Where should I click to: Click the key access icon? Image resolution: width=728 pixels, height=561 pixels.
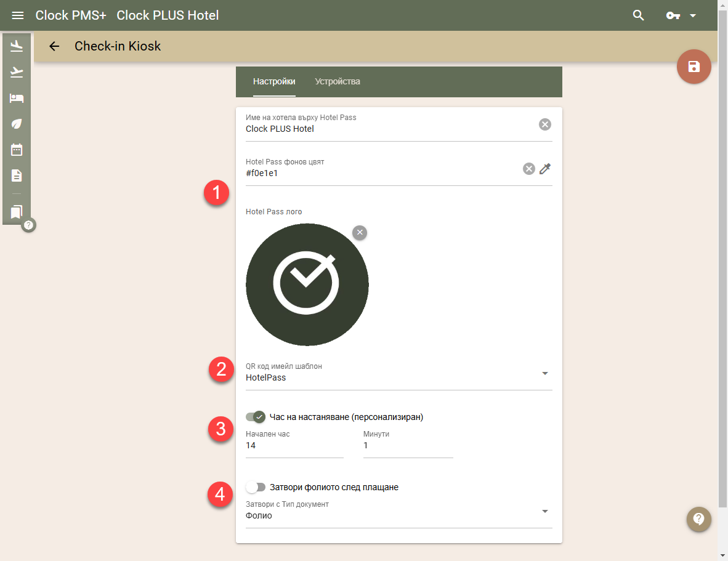click(673, 16)
